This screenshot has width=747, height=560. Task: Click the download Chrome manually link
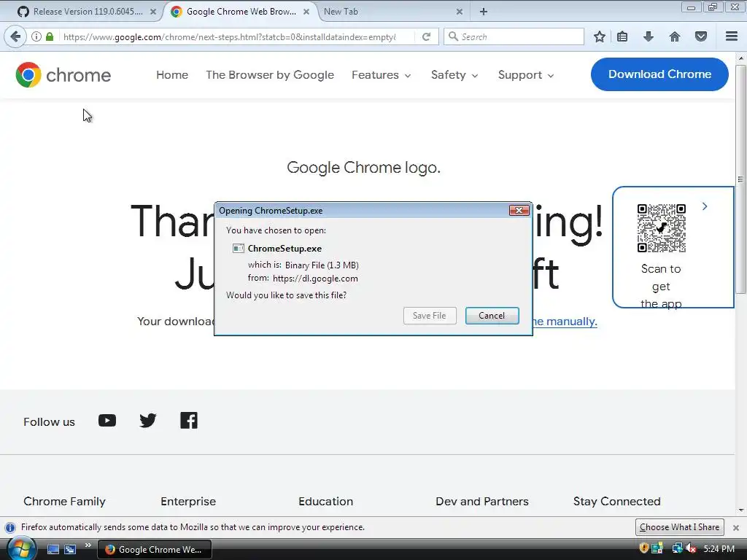[565, 322]
